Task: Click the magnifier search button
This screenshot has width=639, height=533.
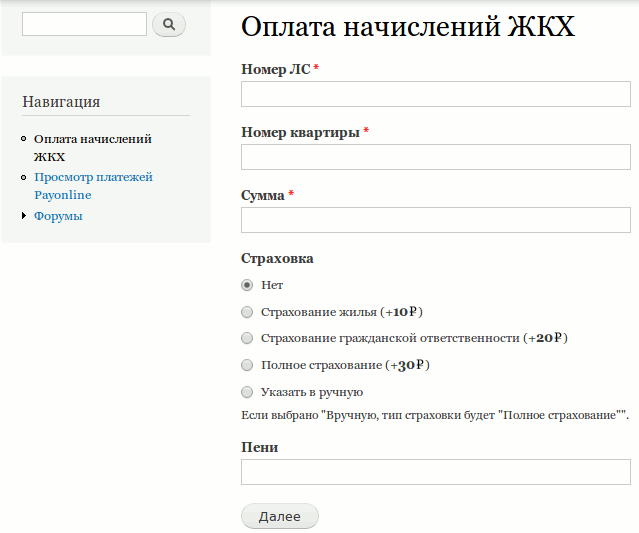Action: (x=169, y=24)
